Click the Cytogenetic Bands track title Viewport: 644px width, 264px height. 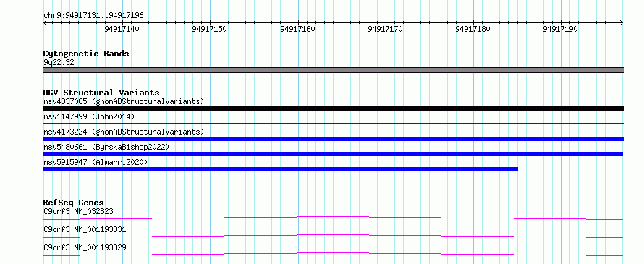coord(86,54)
